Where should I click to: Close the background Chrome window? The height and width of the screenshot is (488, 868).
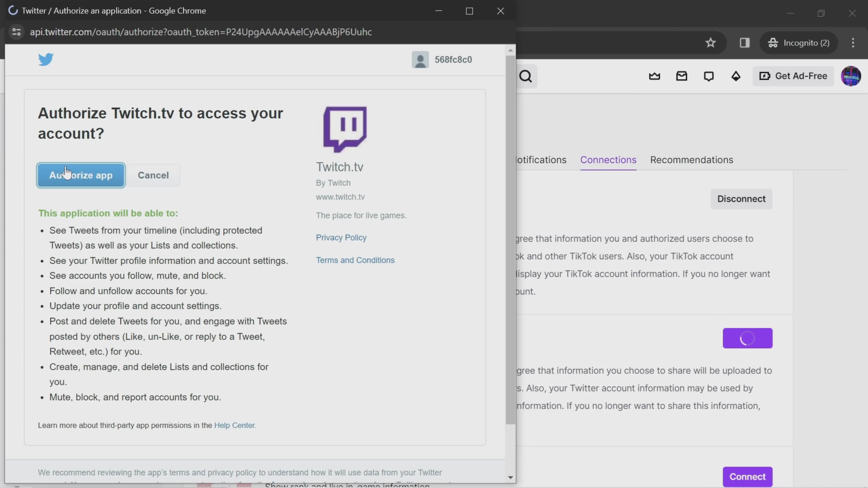[x=852, y=14]
